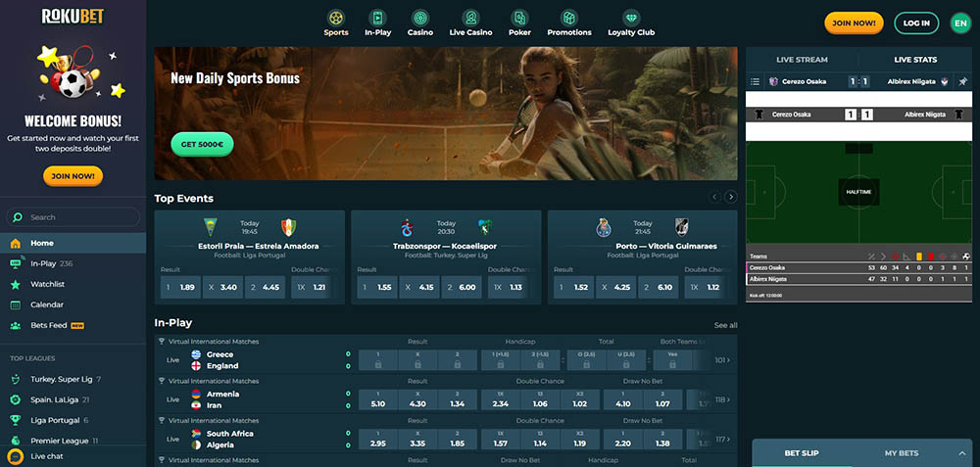Click the LOG IN button
This screenshot has height=467, width=980.
916,23
